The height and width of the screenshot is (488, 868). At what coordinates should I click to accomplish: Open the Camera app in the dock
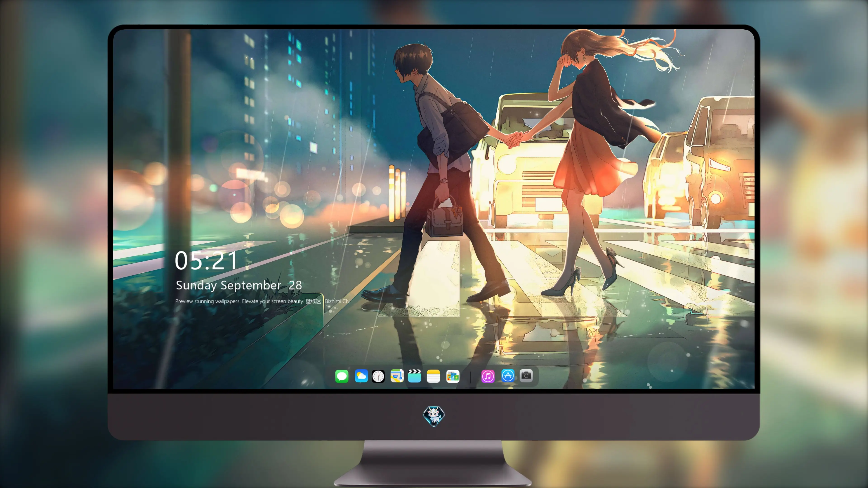tap(526, 375)
